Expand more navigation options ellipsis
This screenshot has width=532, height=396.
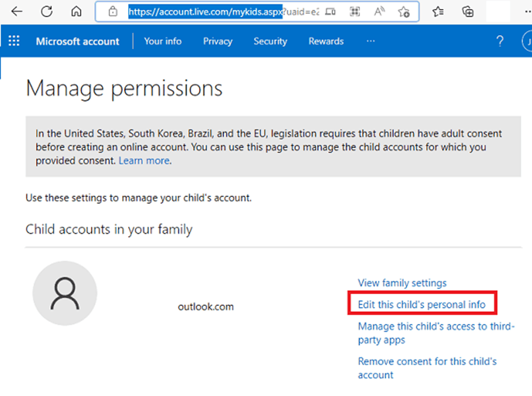371,41
